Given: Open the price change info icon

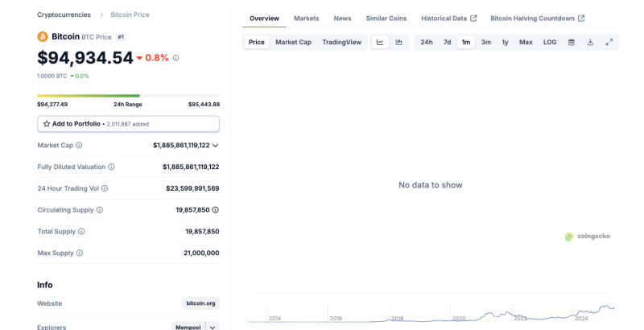Looking at the screenshot, I should [x=175, y=58].
